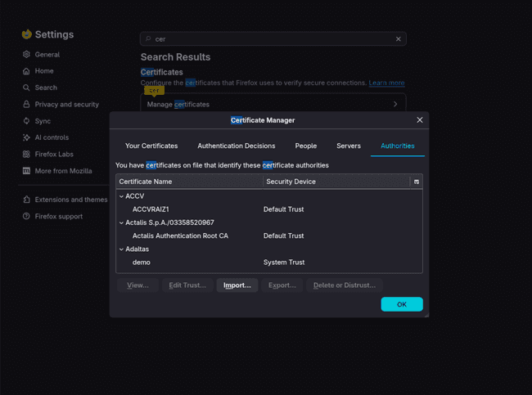The width and height of the screenshot is (532, 395).
Task: Open More from Mozilla page
Action: [x=63, y=171]
